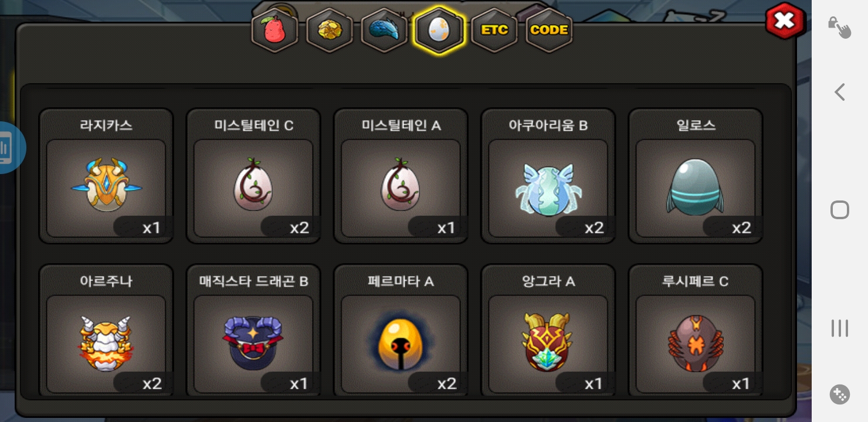Close the inventory with red X
The height and width of the screenshot is (422, 868).
point(785,22)
